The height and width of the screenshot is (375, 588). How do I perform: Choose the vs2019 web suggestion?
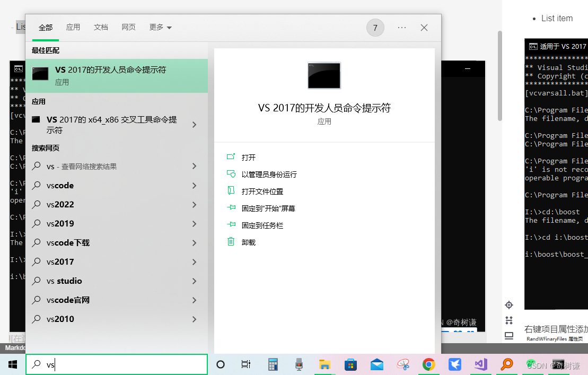point(60,223)
